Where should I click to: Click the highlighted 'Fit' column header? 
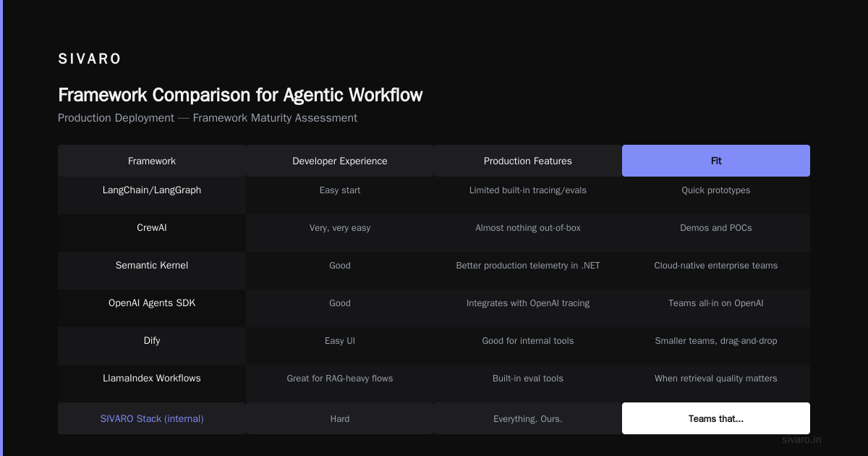(716, 161)
